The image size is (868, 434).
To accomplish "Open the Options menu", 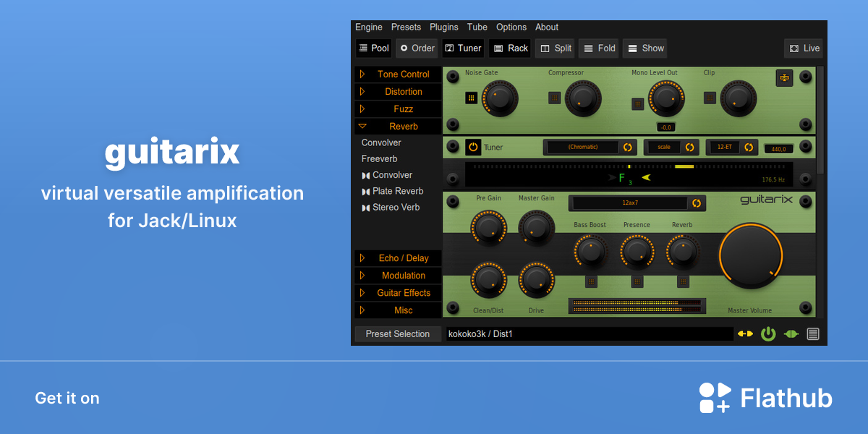I will (x=511, y=27).
